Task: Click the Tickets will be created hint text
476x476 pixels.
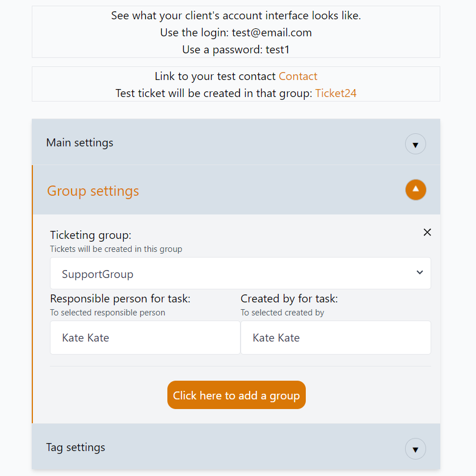Action: [x=116, y=249]
